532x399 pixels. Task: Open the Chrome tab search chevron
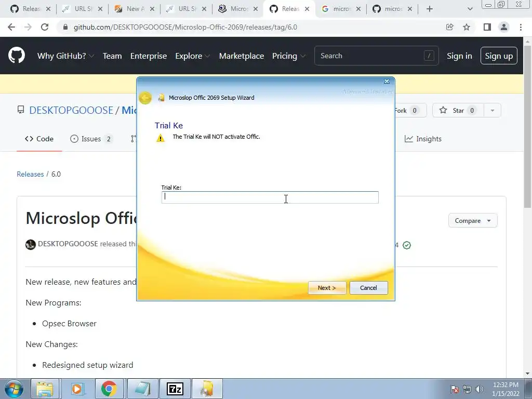pyautogui.click(x=470, y=9)
